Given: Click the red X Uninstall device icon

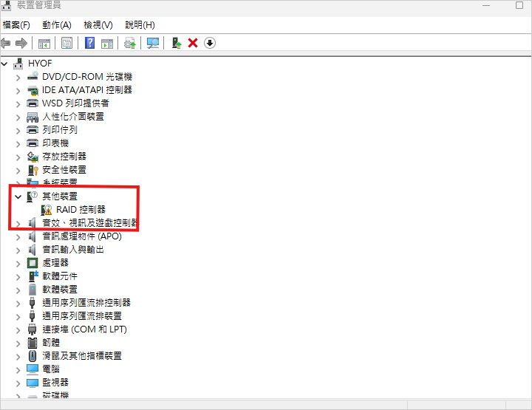Looking at the screenshot, I should [x=193, y=43].
